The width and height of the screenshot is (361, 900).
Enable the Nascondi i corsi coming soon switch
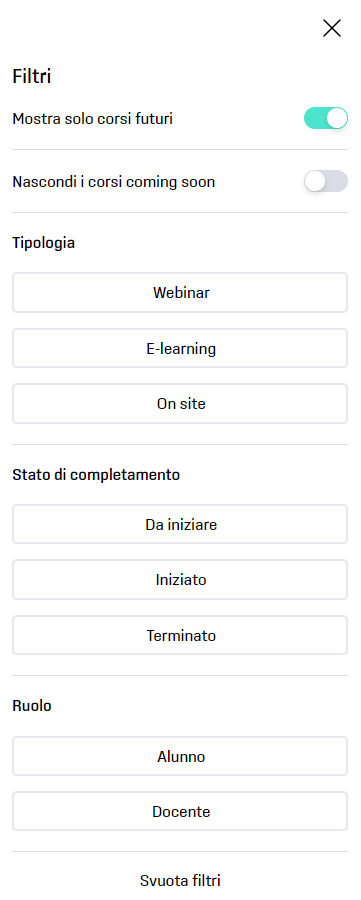pyautogui.click(x=326, y=181)
